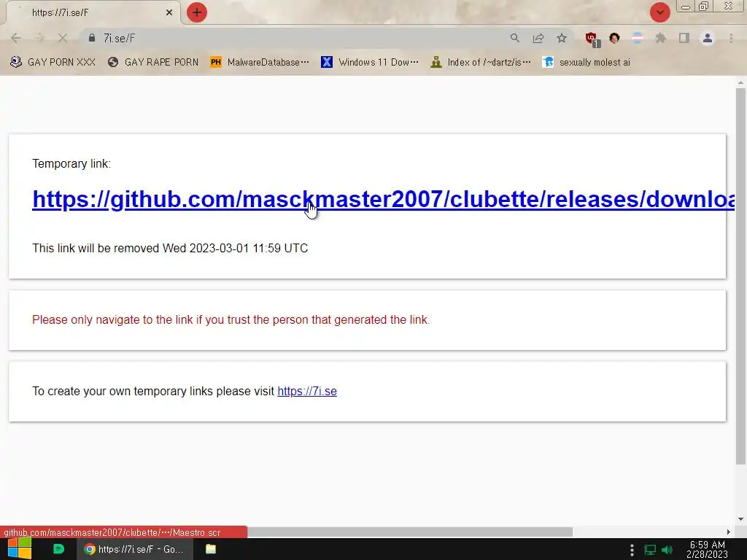Visit the https://7i.se link

pyautogui.click(x=307, y=392)
